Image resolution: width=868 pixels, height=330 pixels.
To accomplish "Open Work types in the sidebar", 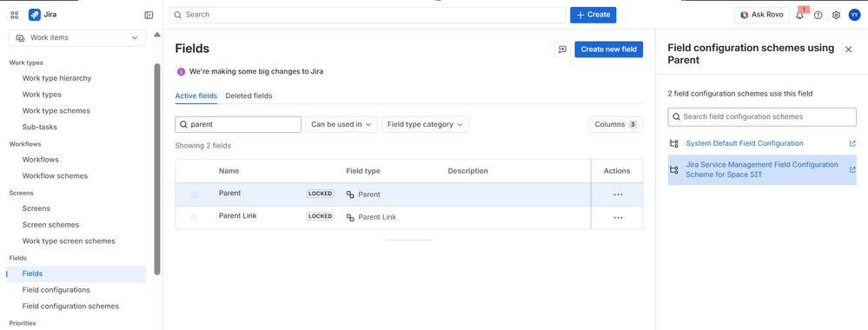I will coord(42,95).
